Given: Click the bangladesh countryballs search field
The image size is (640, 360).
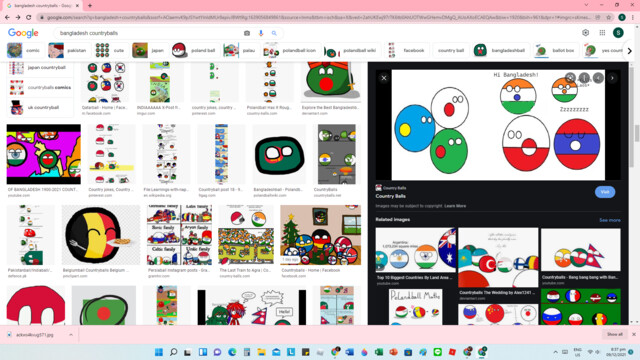Looking at the screenshot, I should (x=149, y=33).
